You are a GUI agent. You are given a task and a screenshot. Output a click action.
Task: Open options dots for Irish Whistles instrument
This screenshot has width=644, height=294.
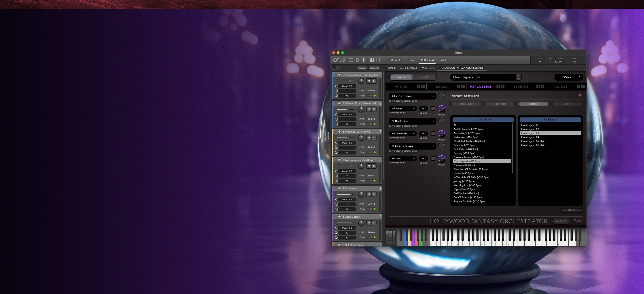tap(381, 75)
